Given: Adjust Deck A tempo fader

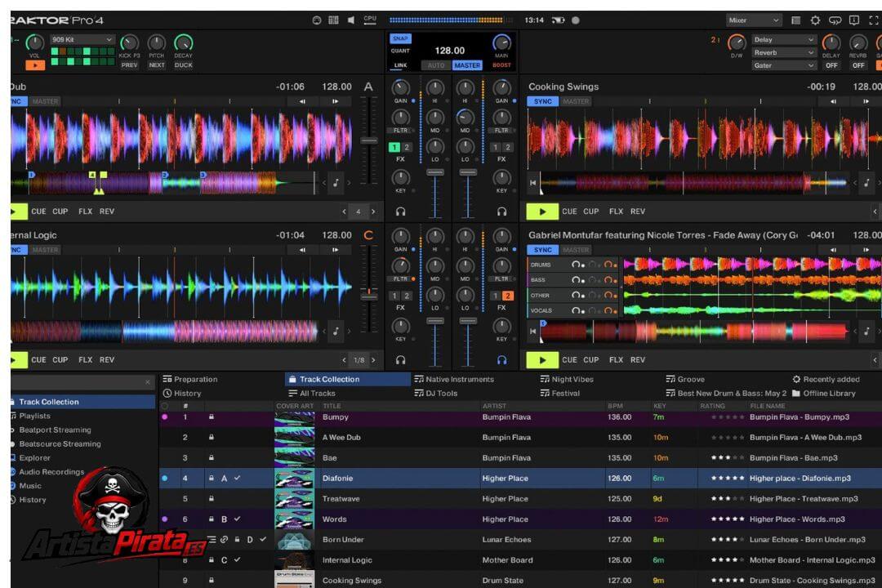Looking at the screenshot, I should (x=369, y=140).
